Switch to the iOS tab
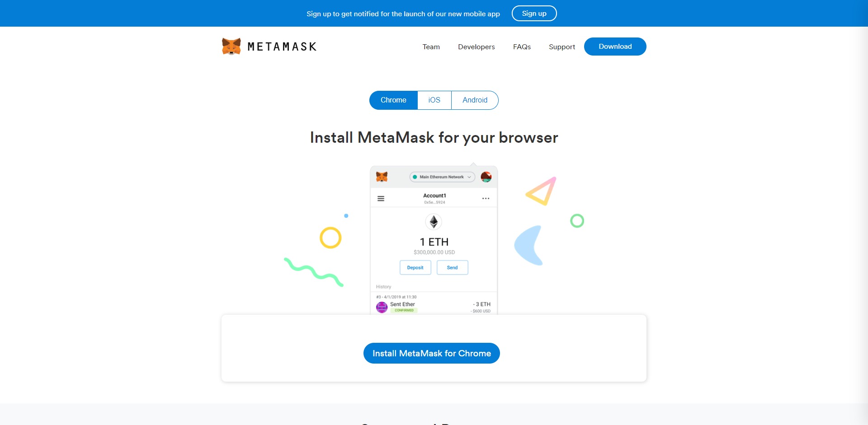 pos(434,100)
